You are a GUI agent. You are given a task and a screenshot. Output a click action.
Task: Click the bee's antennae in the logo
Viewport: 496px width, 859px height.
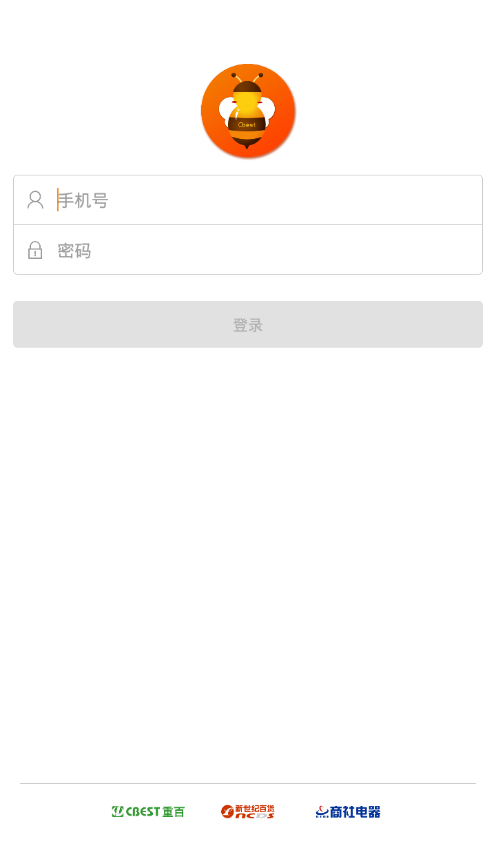247,77
